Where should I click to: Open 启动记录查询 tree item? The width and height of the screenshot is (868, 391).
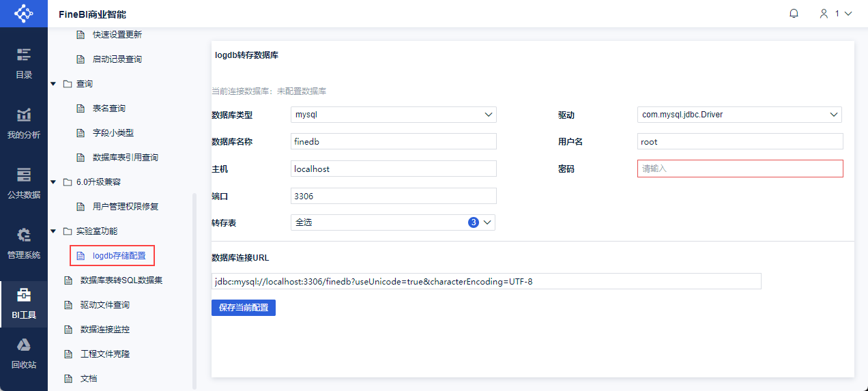117,59
